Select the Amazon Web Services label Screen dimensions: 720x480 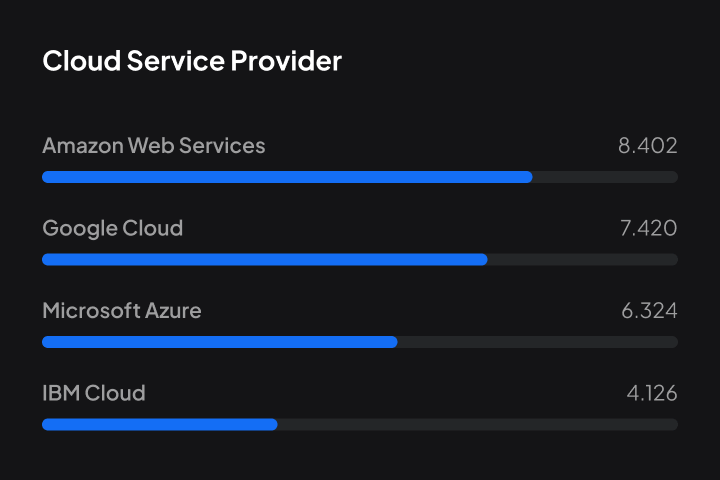click(x=154, y=146)
